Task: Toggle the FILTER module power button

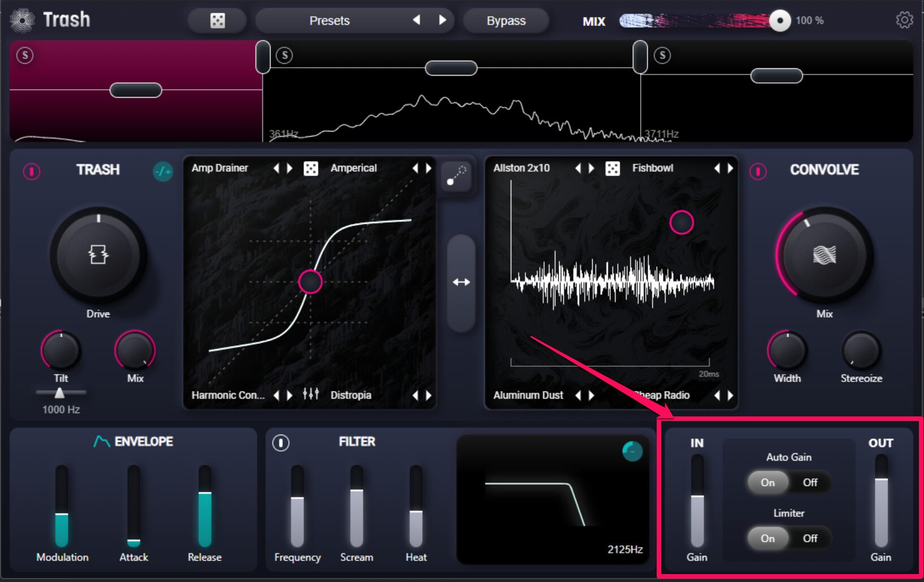Action: click(x=281, y=442)
